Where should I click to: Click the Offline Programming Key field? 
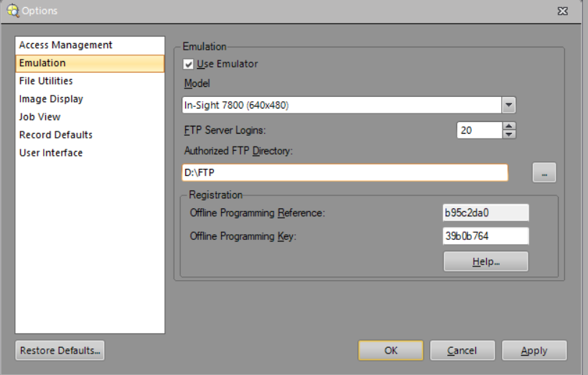tap(485, 236)
